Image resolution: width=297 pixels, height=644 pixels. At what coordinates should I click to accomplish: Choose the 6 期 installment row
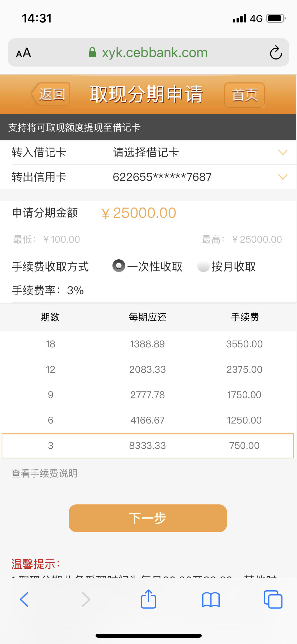(148, 420)
